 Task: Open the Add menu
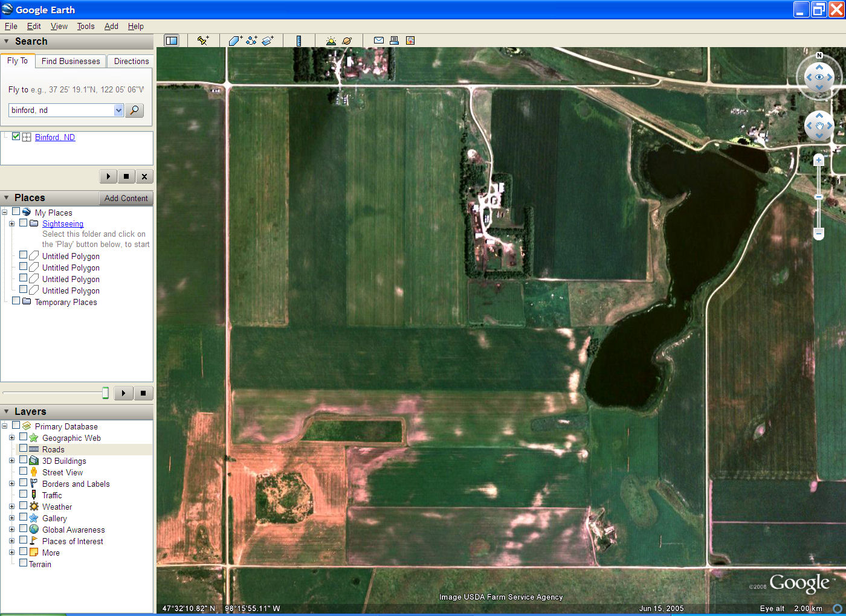111,26
